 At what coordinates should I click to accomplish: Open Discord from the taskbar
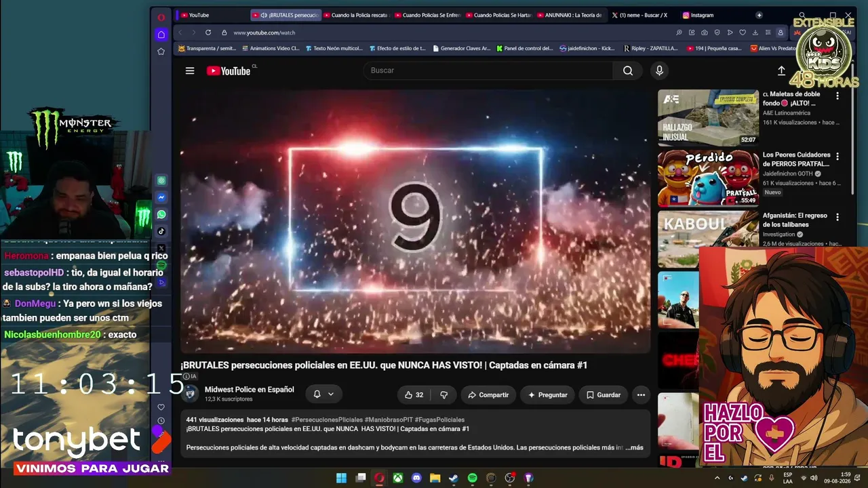[x=416, y=478]
